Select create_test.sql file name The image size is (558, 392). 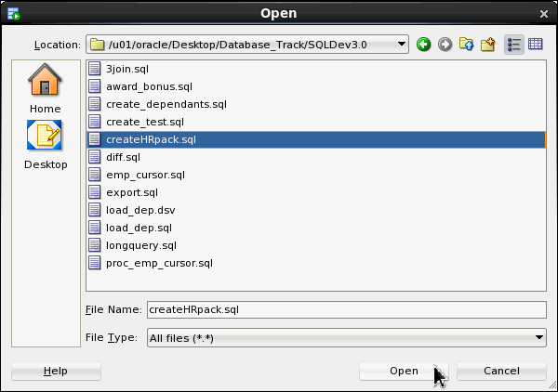pyautogui.click(x=145, y=122)
